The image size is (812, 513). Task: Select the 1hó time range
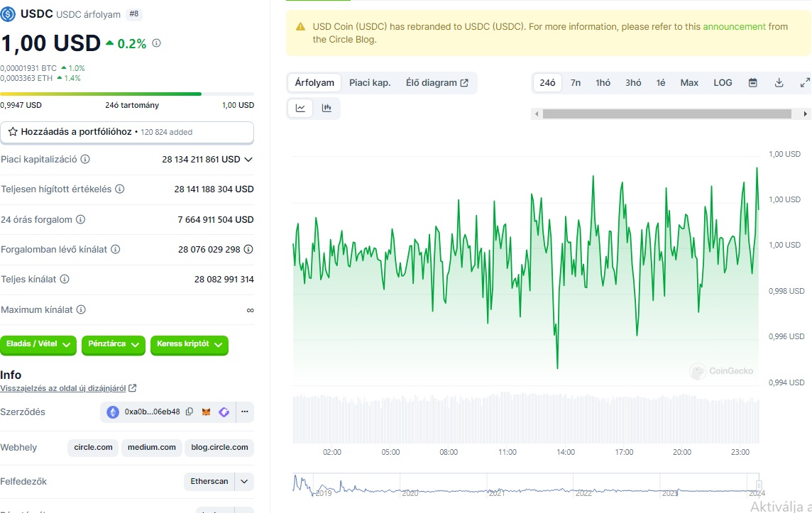click(x=603, y=83)
